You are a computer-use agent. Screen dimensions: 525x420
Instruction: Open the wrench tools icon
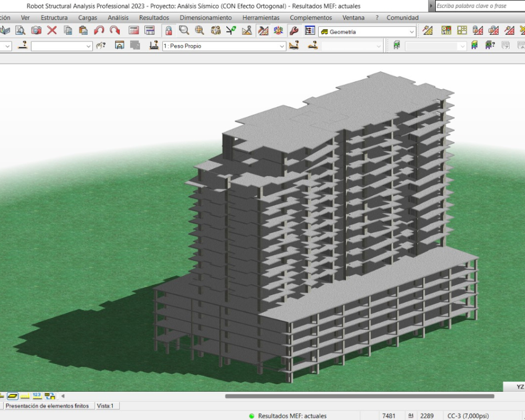tap(294, 30)
